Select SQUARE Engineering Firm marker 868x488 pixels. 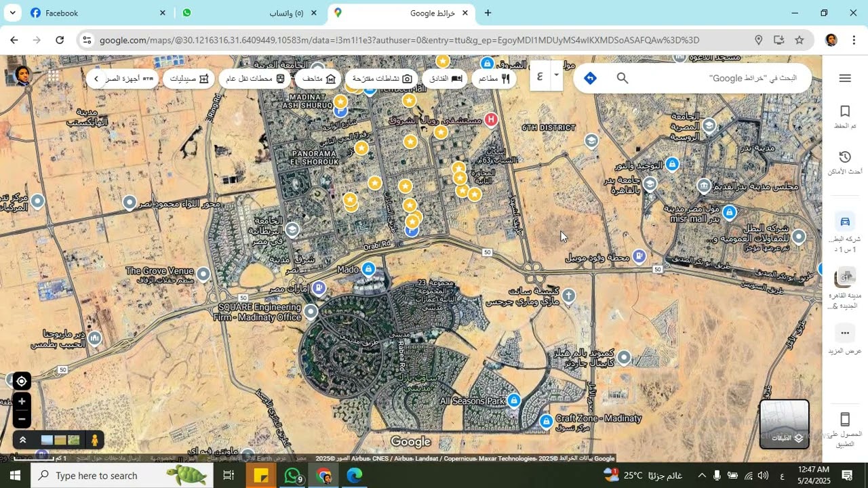coord(311,312)
